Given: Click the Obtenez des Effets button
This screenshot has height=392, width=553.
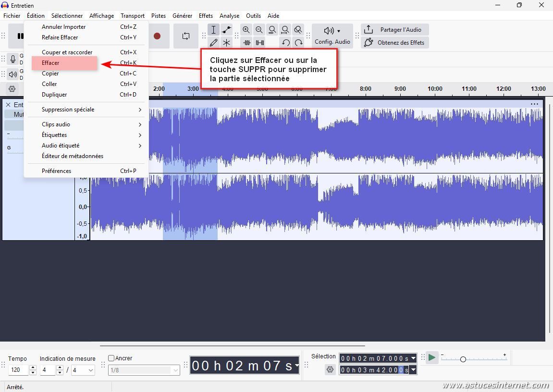Looking at the screenshot, I should tap(394, 43).
